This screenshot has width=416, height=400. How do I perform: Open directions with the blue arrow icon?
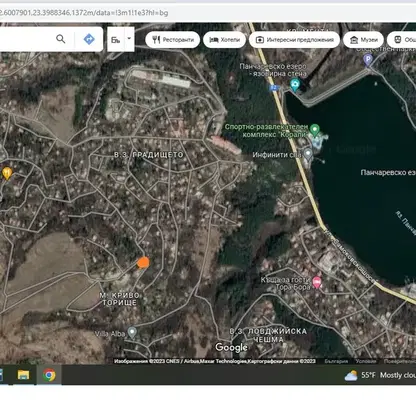(x=89, y=39)
